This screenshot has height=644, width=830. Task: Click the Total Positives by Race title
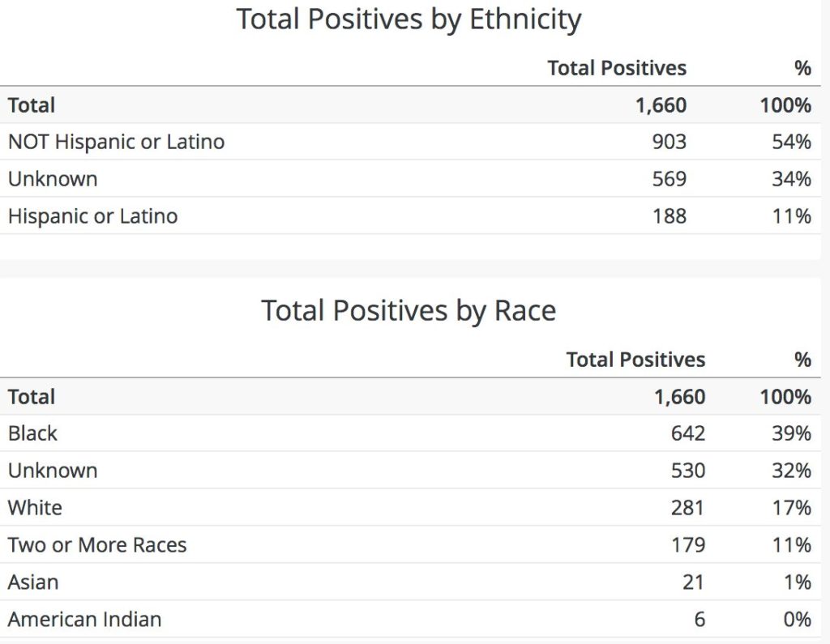pos(409,310)
